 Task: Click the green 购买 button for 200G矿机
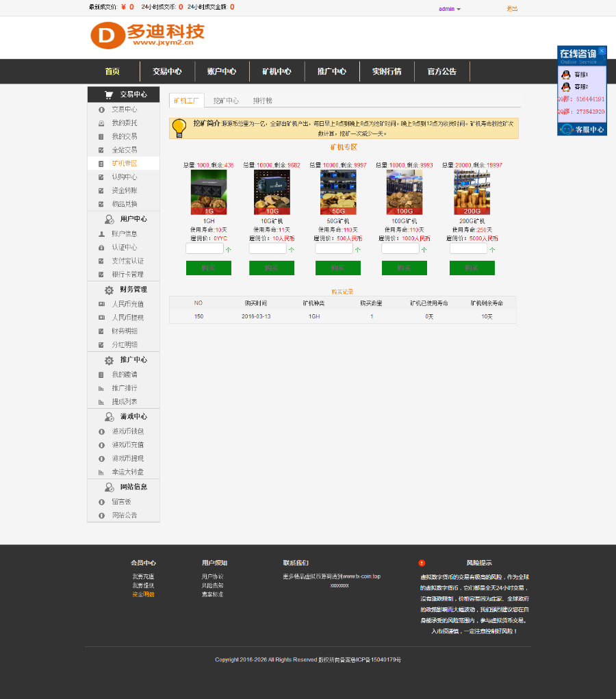(472, 268)
